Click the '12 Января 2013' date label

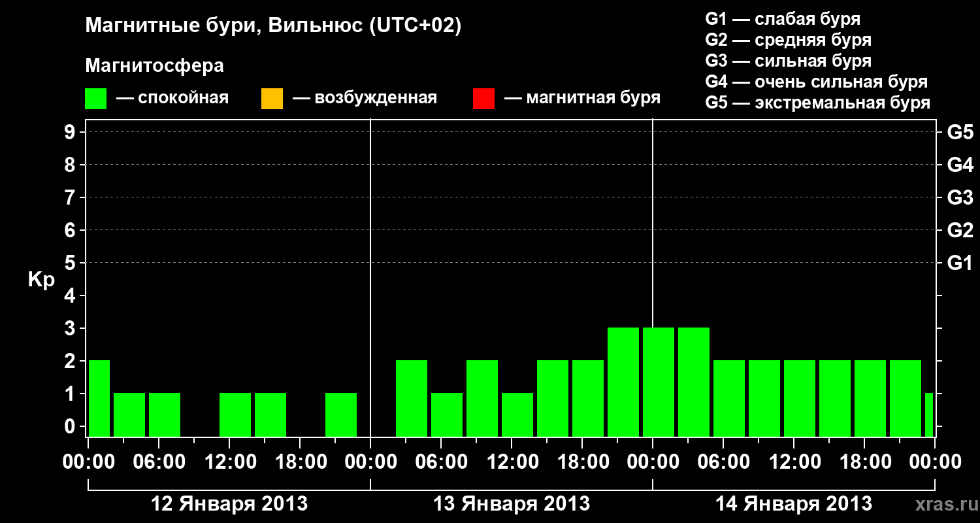[x=229, y=504]
